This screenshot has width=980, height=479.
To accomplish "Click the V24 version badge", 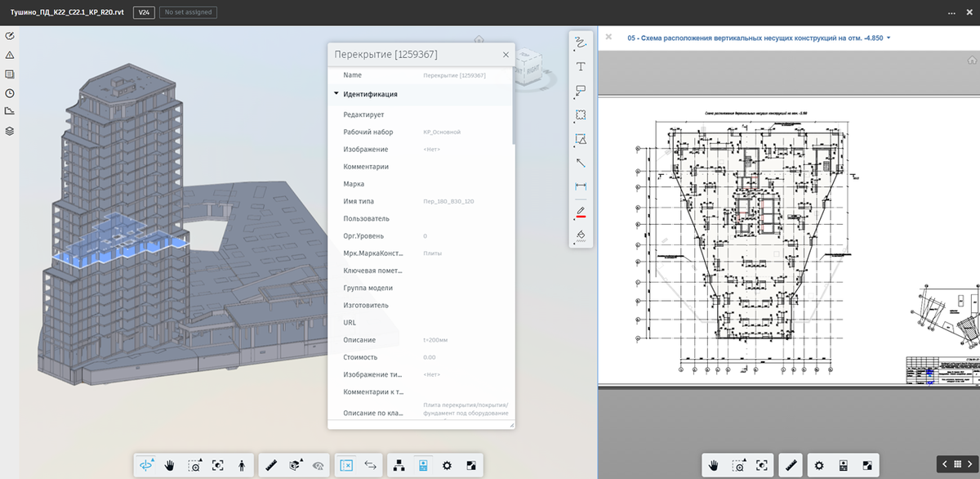I will coord(143,13).
